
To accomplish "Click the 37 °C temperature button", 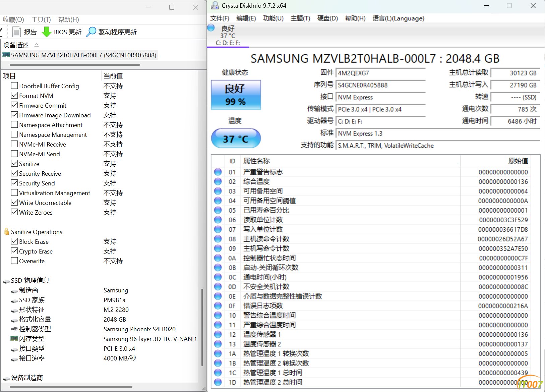I will pos(236,138).
